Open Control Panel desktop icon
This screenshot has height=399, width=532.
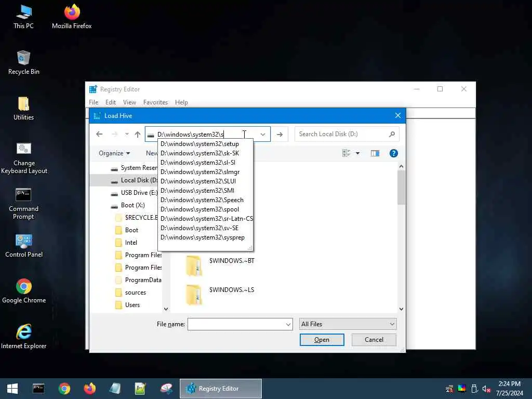(24, 246)
